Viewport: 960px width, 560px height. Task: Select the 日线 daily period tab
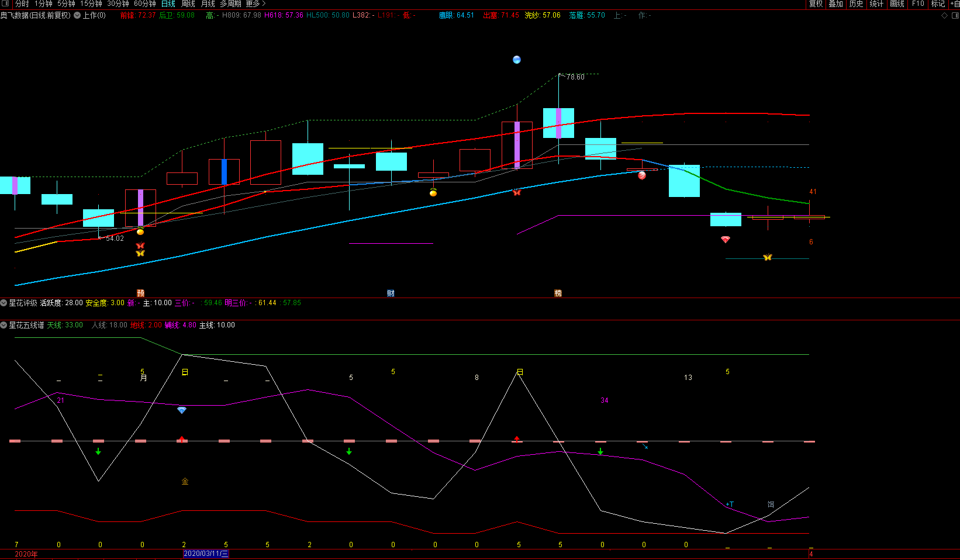[168, 4]
